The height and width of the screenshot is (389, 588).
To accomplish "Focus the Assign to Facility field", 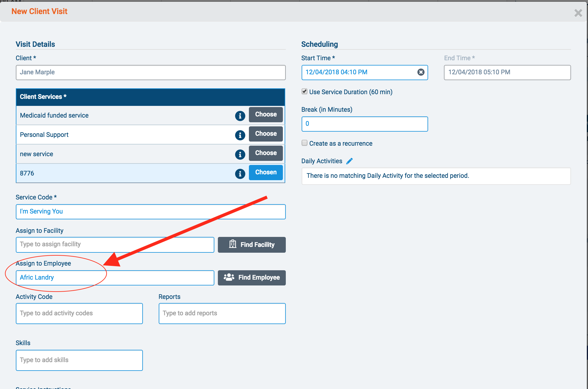I will pyautogui.click(x=115, y=245).
